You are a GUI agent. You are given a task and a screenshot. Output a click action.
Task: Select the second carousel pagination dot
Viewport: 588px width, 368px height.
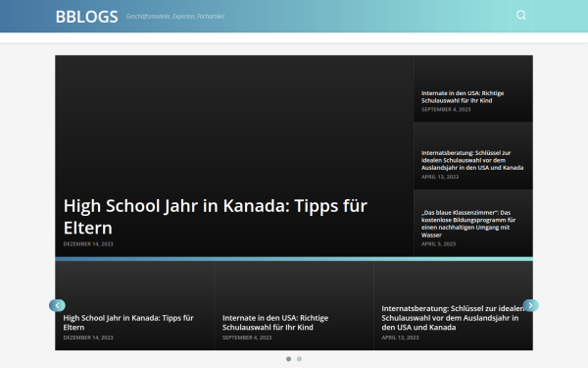299,359
